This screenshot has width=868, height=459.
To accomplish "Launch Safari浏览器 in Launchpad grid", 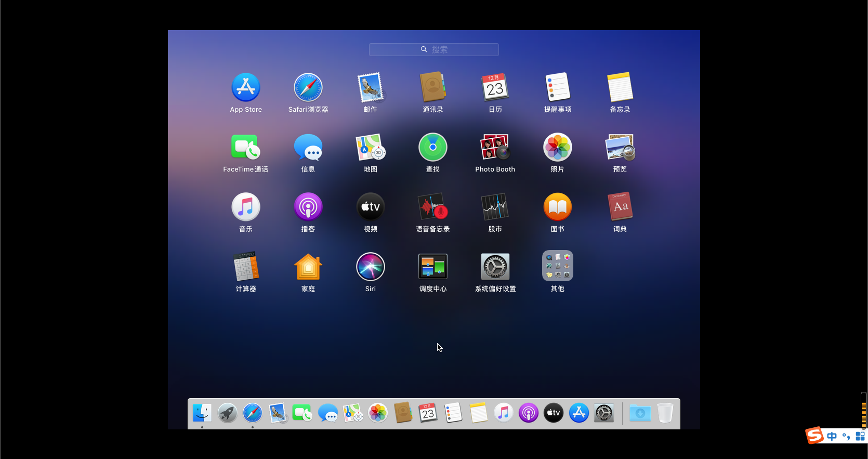I will [x=308, y=87].
